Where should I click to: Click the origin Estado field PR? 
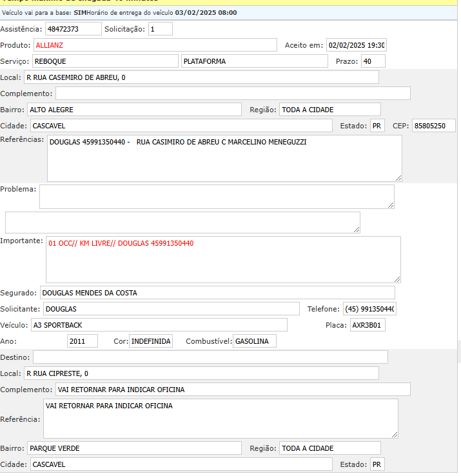[377, 125]
